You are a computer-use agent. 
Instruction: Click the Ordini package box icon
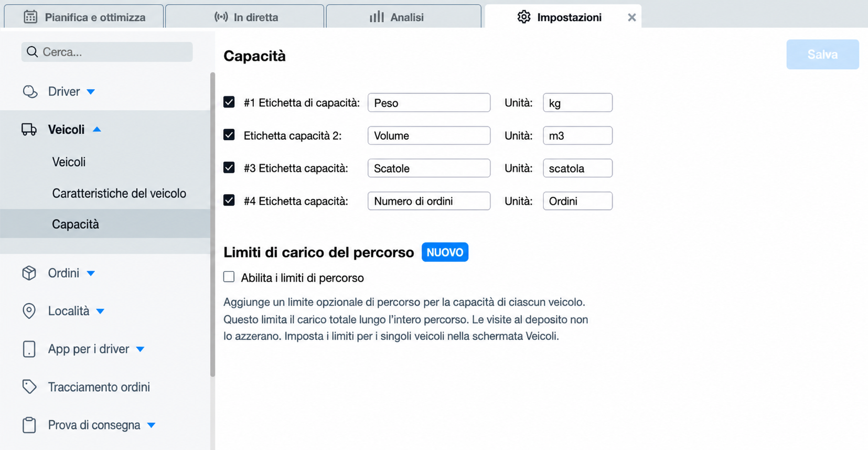[29, 273]
